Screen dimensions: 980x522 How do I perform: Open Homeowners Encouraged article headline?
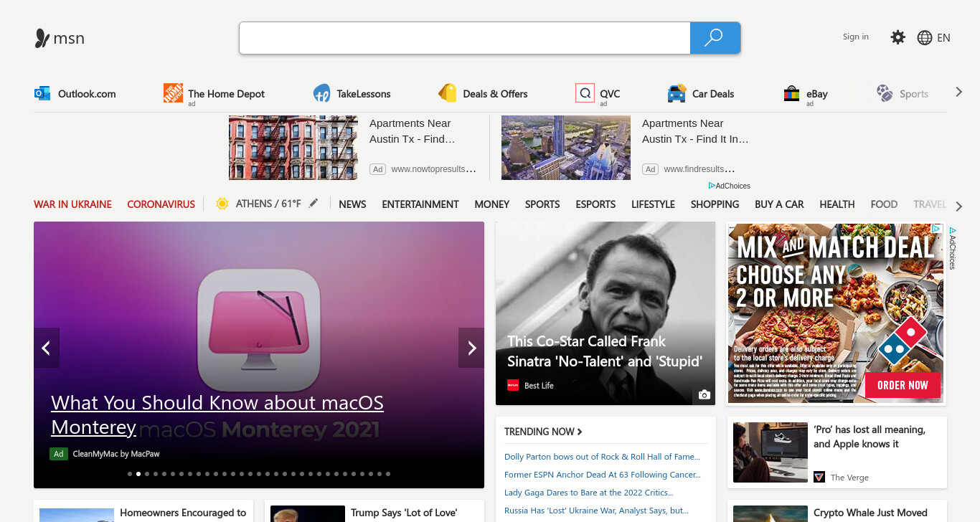[183, 513]
